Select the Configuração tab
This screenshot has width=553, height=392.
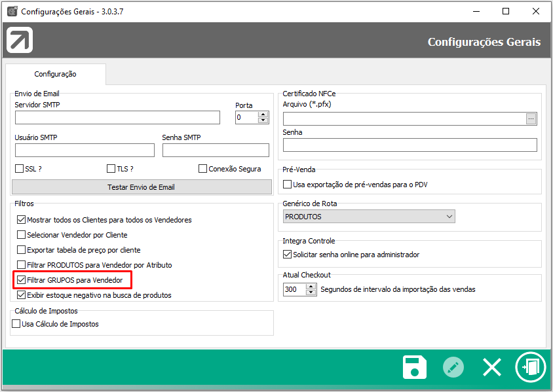coord(56,74)
